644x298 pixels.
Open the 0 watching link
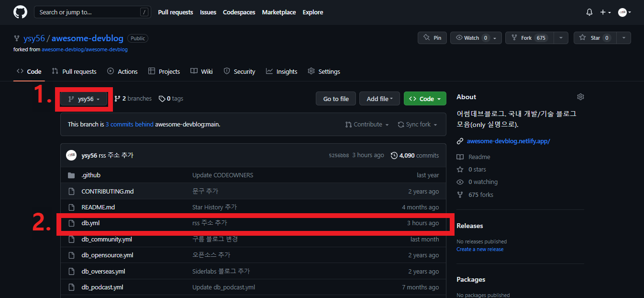(477, 182)
